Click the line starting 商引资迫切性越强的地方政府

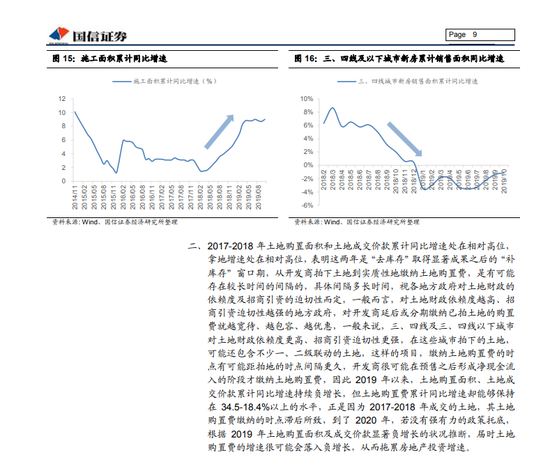click(x=361, y=313)
